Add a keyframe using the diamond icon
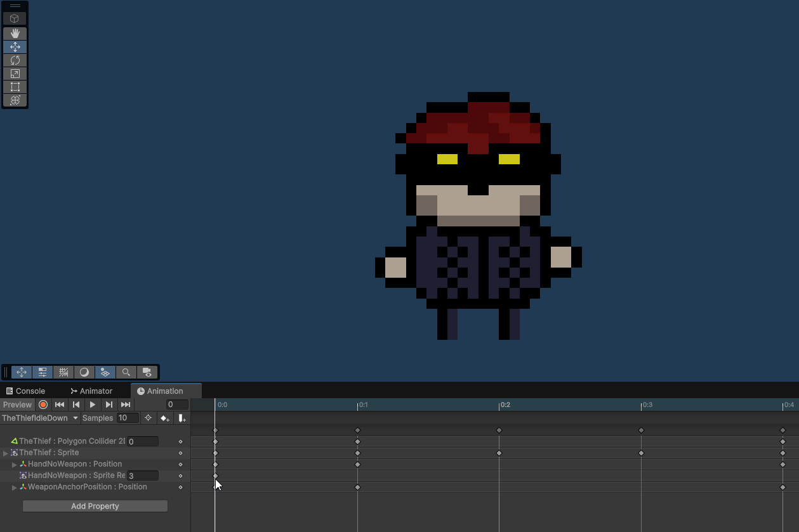799x532 pixels. point(165,418)
